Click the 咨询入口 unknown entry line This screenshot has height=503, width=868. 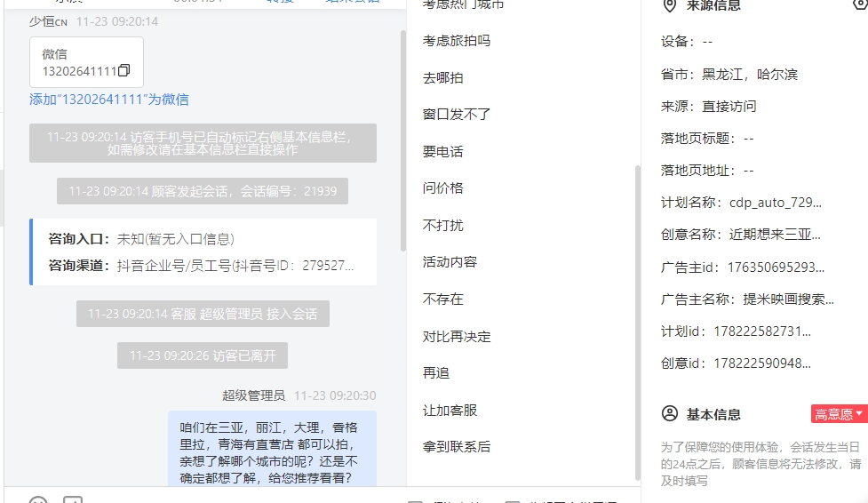point(141,239)
